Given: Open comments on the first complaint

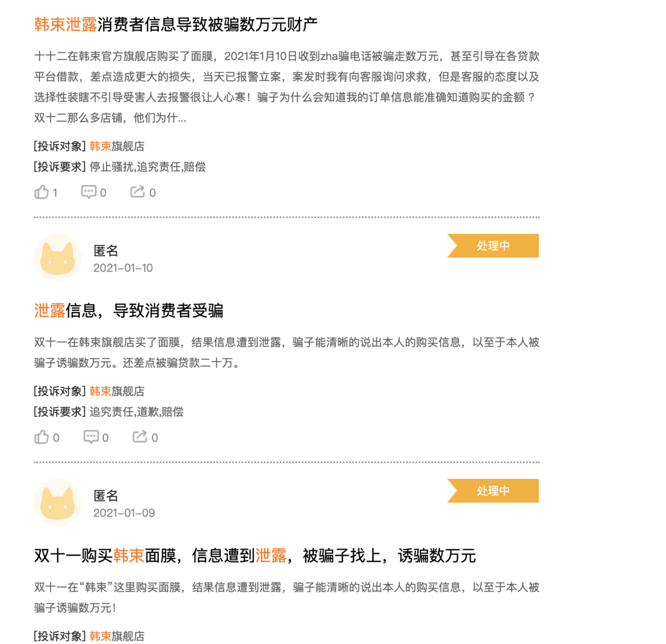Looking at the screenshot, I should click(89, 192).
